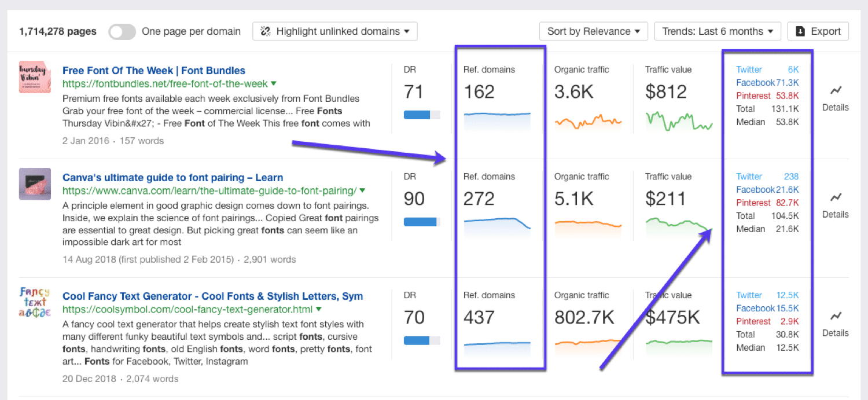Open the Trends: Last 6 months dropdown

pyautogui.click(x=717, y=31)
